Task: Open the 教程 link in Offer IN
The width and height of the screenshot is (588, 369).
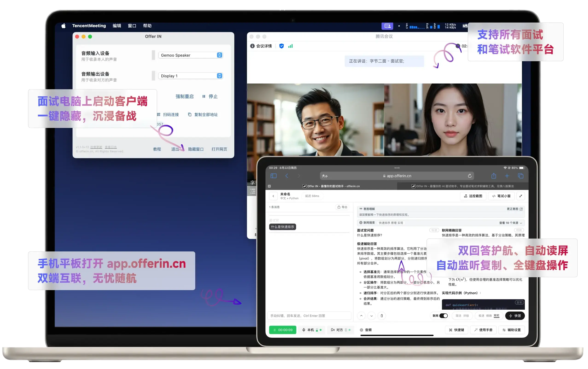Action: (x=157, y=149)
